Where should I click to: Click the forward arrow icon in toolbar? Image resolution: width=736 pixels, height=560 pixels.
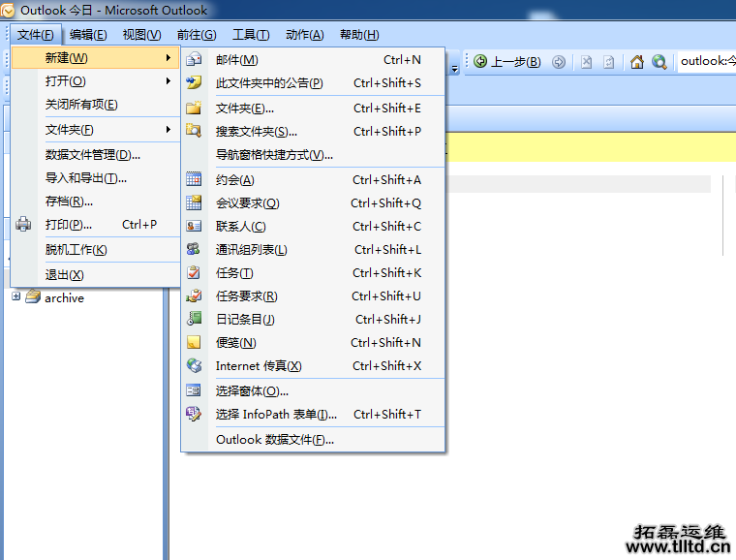558,61
